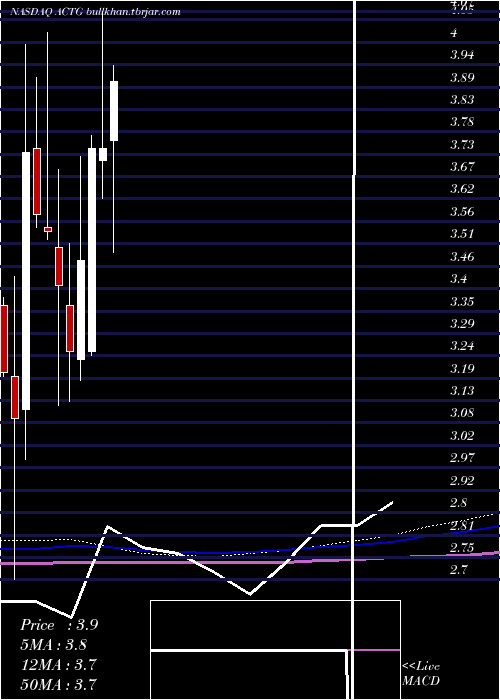Select the 5MA : 3.8 legend entry
The height and width of the screenshot is (700, 500).
pyautogui.click(x=54, y=645)
